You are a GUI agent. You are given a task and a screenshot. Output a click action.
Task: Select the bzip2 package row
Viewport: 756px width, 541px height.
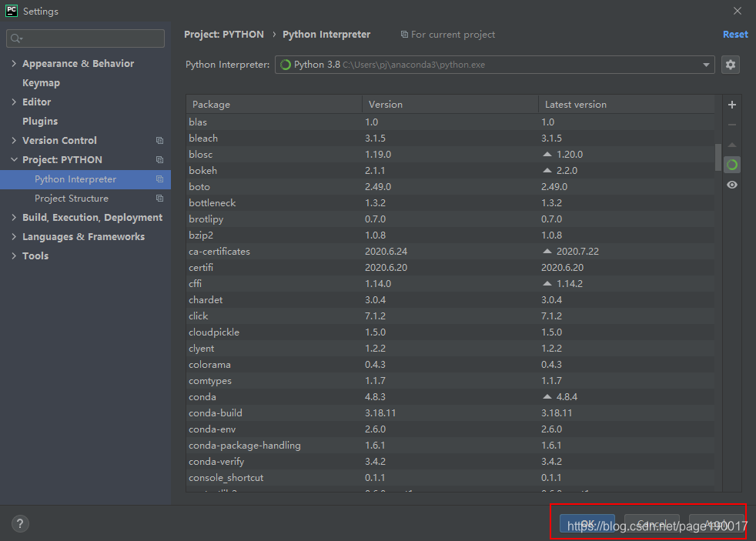pos(450,235)
